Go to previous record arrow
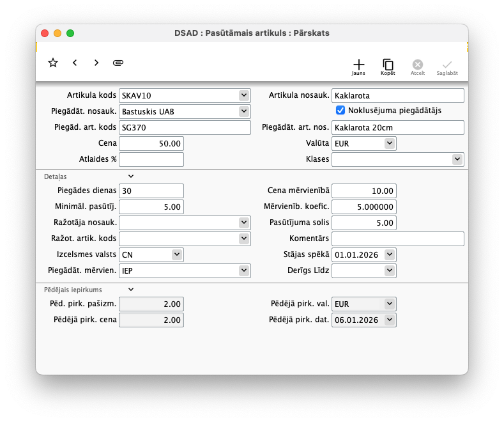Viewport: 504px width, 422px height. (75, 63)
